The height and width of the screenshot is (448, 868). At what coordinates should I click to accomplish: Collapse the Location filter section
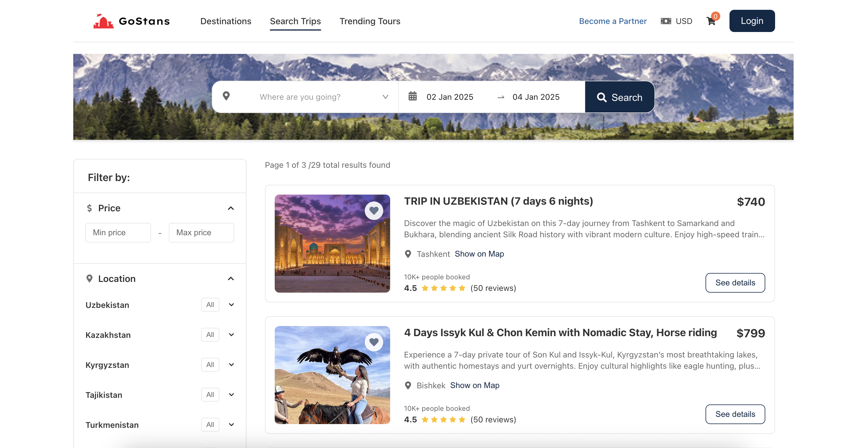coord(231,279)
